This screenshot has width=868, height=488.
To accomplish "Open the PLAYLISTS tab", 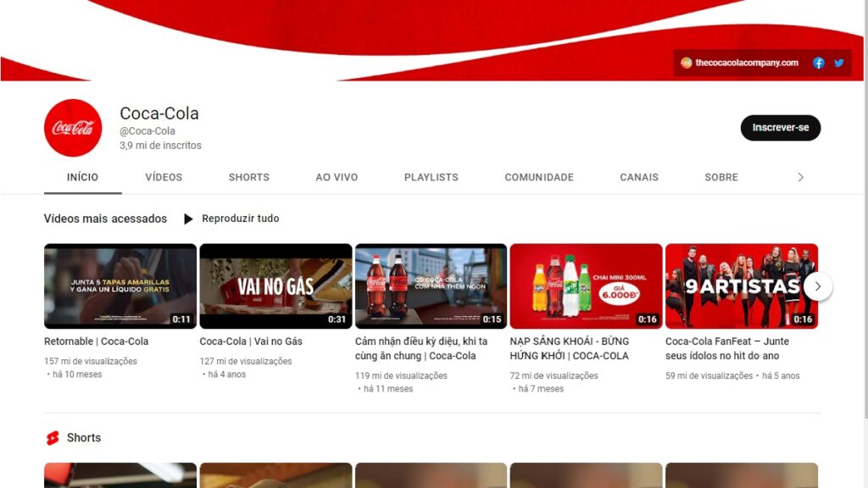I will point(431,178).
